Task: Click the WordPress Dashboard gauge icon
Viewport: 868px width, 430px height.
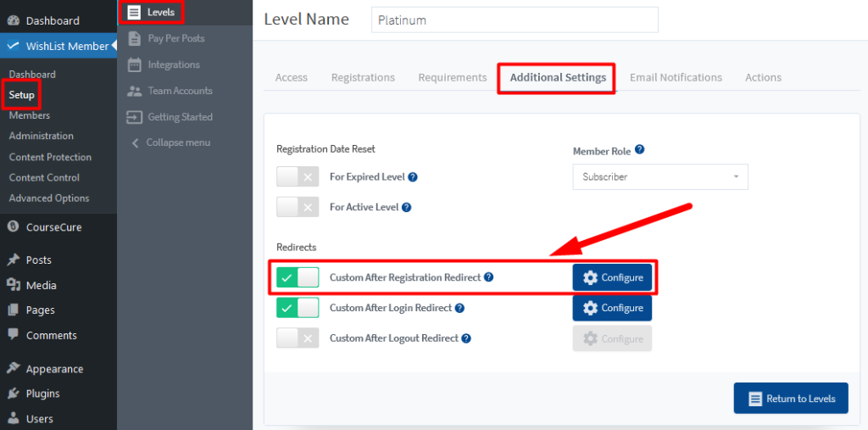Action: 14,20
